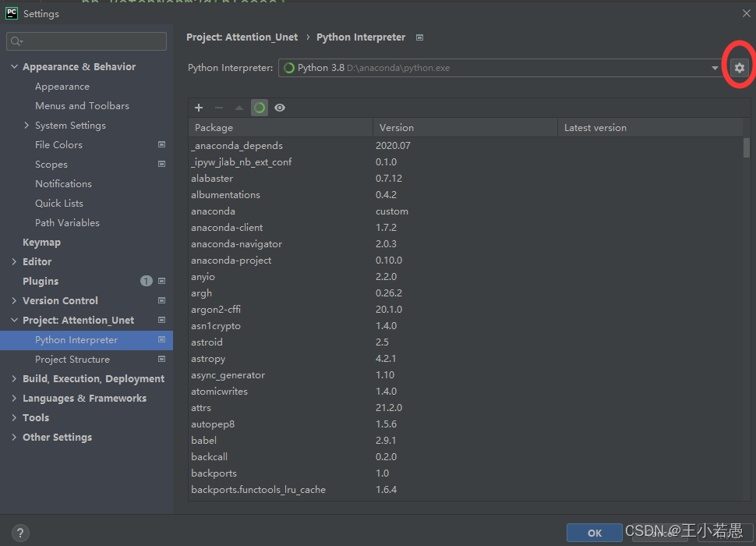Open the Appearance settings page
Image resolution: width=756 pixels, height=546 pixels.
click(62, 87)
